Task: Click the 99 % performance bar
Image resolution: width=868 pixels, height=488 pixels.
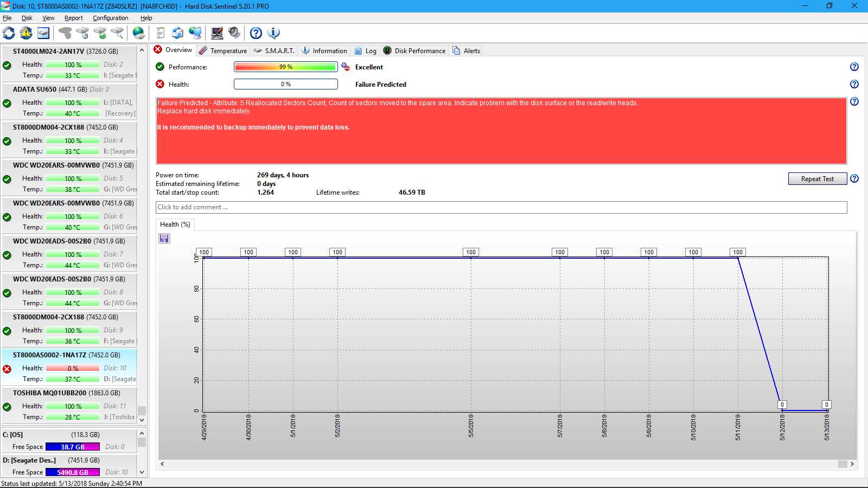Action: (x=286, y=67)
